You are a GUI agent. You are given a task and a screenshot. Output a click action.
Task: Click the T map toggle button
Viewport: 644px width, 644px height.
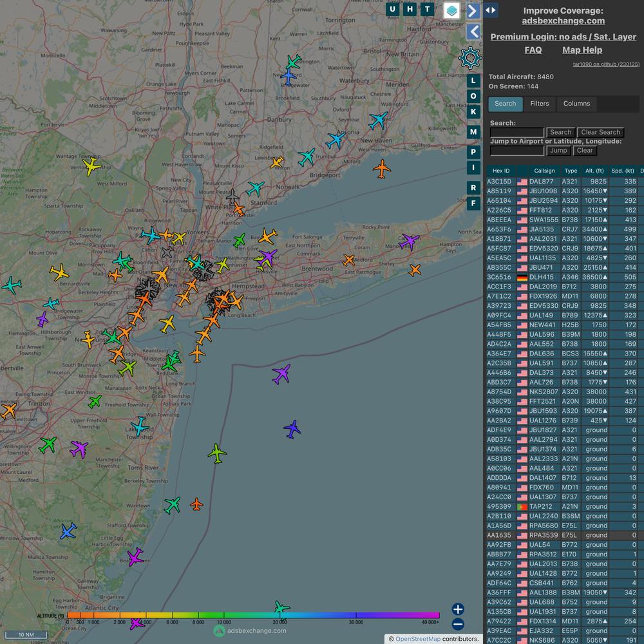[x=427, y=9]
